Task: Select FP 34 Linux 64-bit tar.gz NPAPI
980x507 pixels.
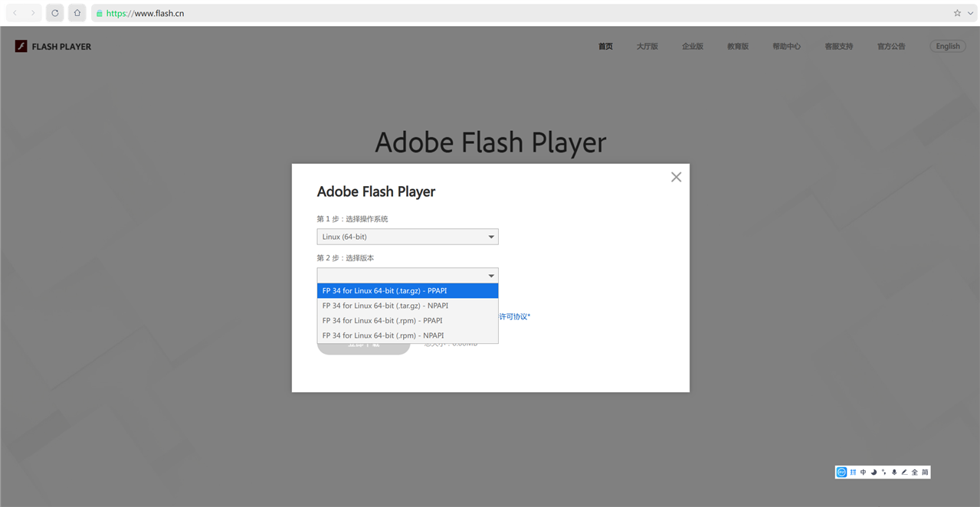Action: tap(408, 306)
